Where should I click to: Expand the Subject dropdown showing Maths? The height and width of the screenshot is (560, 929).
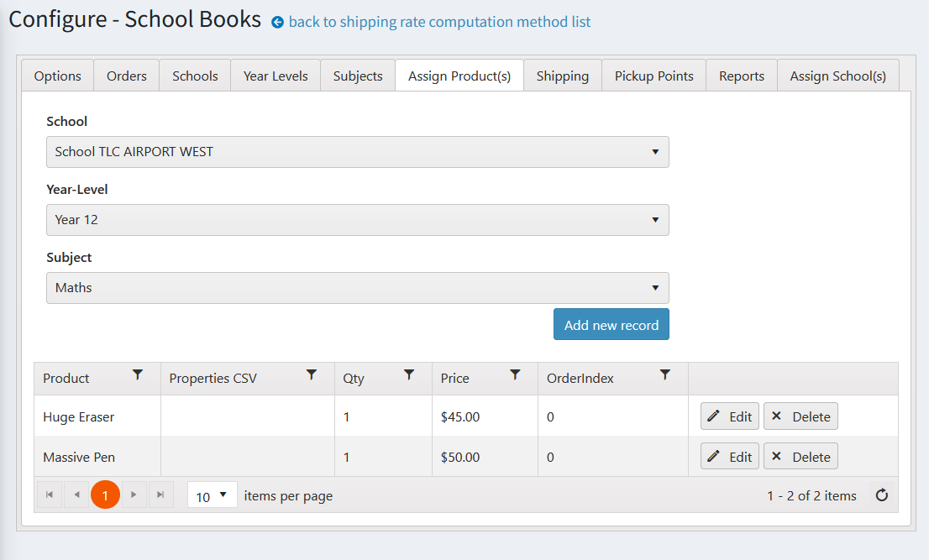point(357,288)
